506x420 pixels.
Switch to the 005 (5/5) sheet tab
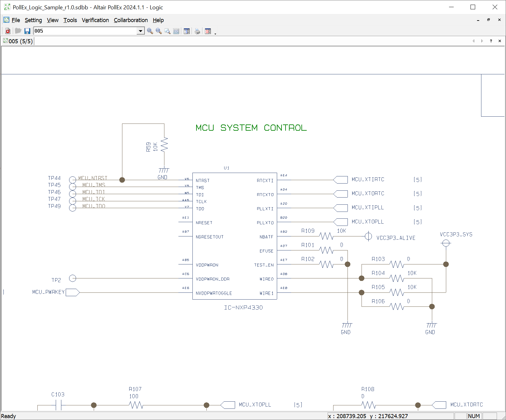pyautogui.click(x=18, y=41)
